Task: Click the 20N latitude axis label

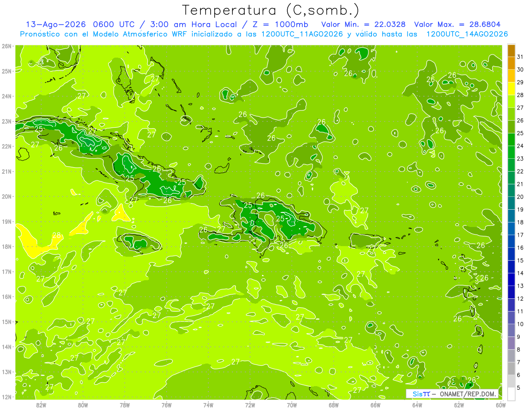Action: [x=7, y=196]
